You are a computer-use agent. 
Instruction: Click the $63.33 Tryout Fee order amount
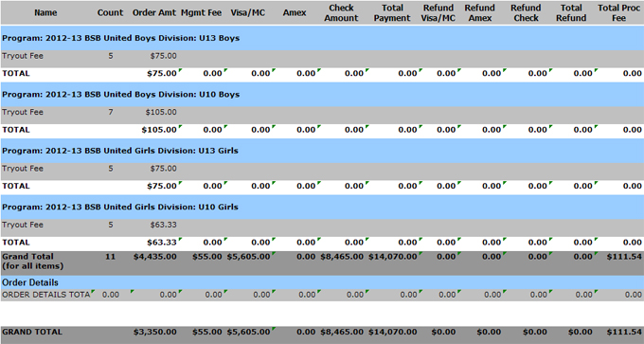[x=164, y=225]
